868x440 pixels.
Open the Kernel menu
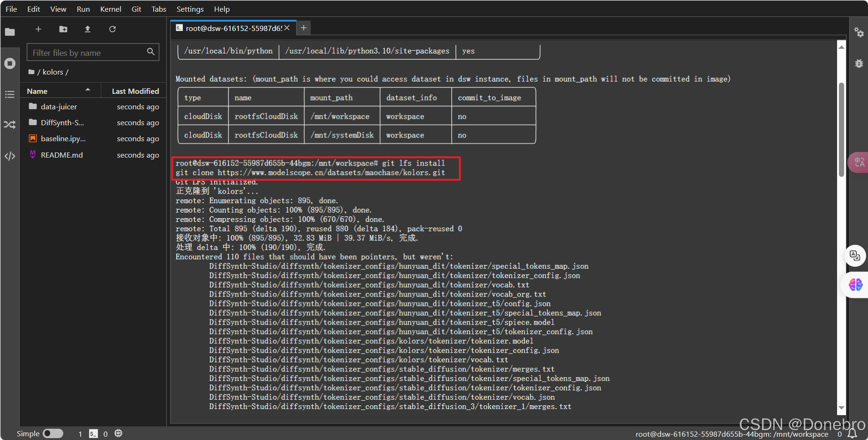point(111,9)
